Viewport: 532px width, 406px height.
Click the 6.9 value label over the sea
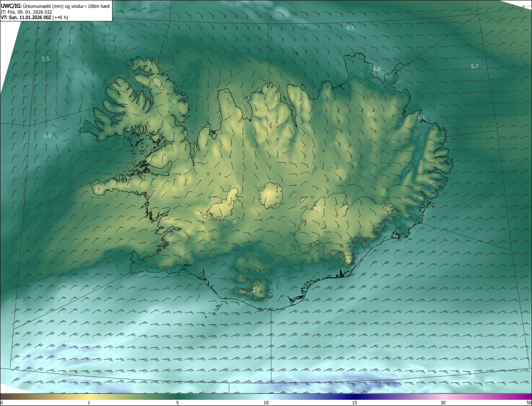pyautogui.click(x=47, y=136)
